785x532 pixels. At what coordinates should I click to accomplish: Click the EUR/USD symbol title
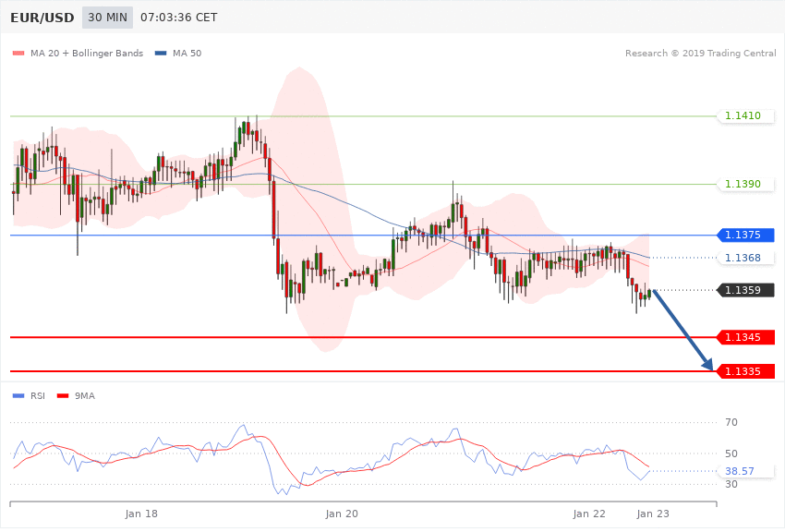click(42, 18)
